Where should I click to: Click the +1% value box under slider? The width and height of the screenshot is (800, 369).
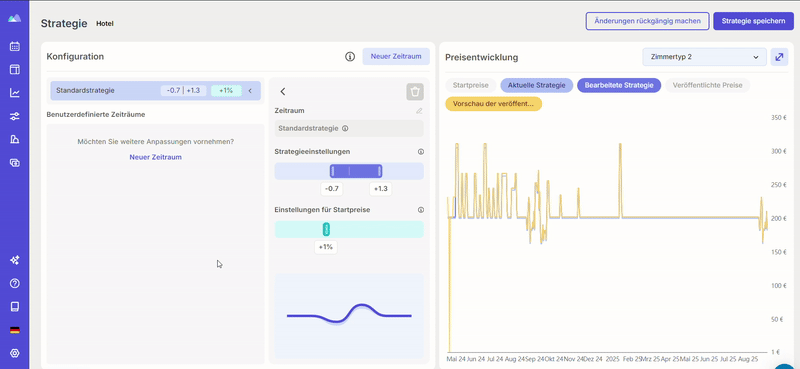(326, 247)
